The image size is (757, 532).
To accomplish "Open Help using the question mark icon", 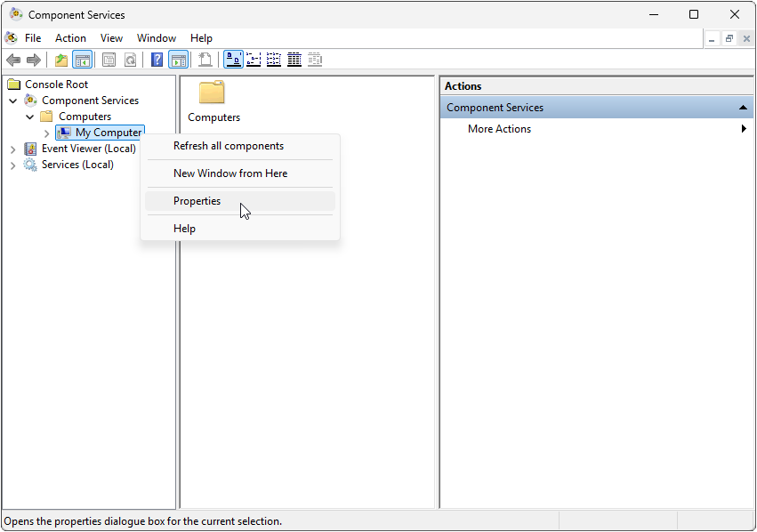I will click(x=157, y=60).
